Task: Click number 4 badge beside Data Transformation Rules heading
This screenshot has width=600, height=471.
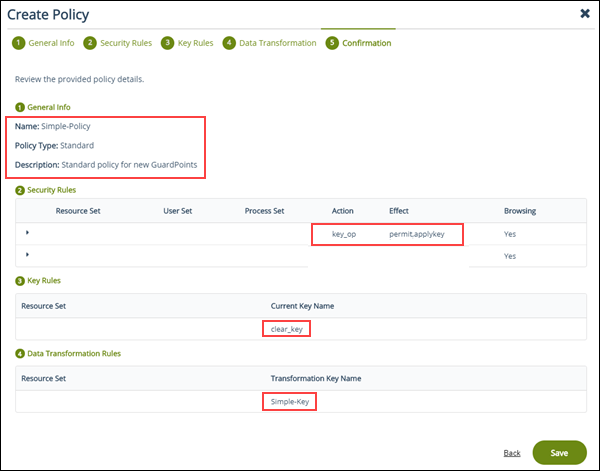Action: (19, 354)
